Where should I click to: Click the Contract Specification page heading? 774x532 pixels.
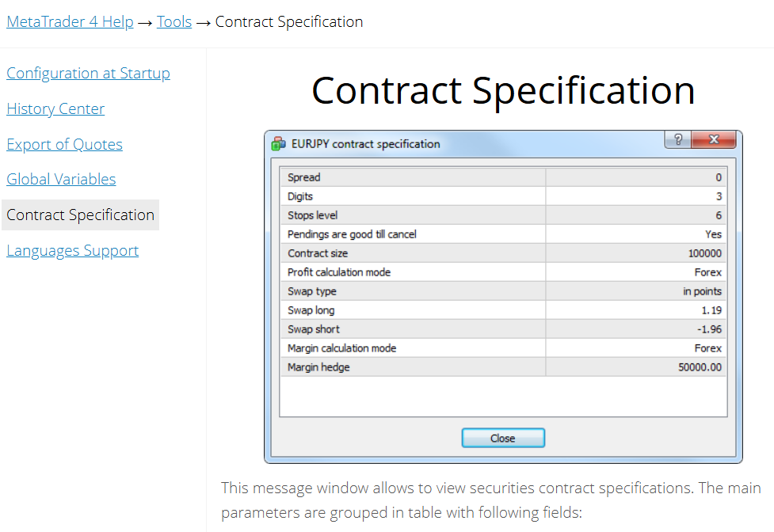503,91
